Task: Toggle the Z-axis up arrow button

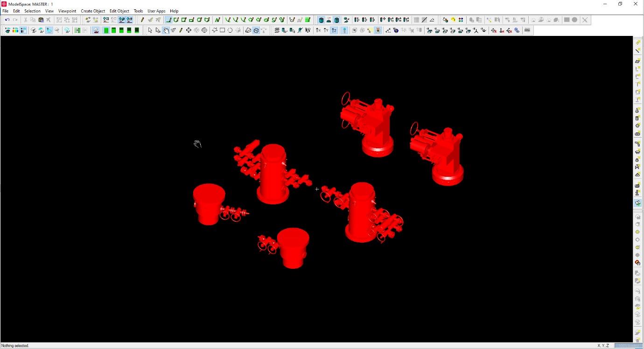Action: [x=334, y=30]
